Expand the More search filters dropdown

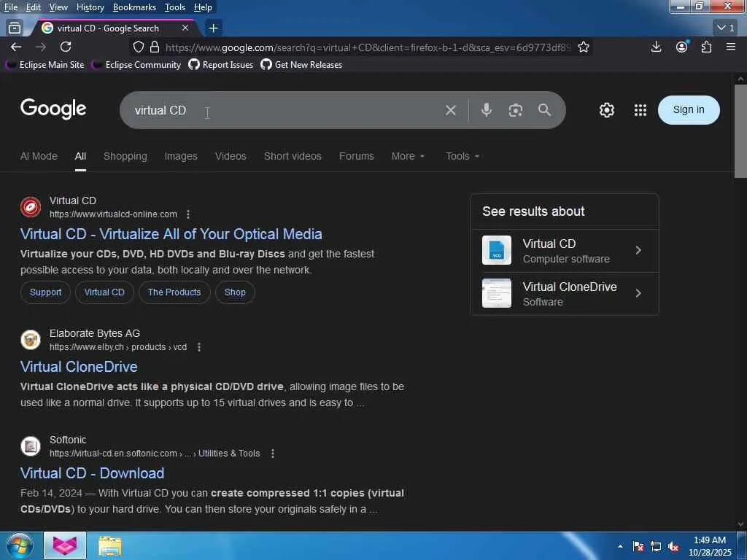408,156
